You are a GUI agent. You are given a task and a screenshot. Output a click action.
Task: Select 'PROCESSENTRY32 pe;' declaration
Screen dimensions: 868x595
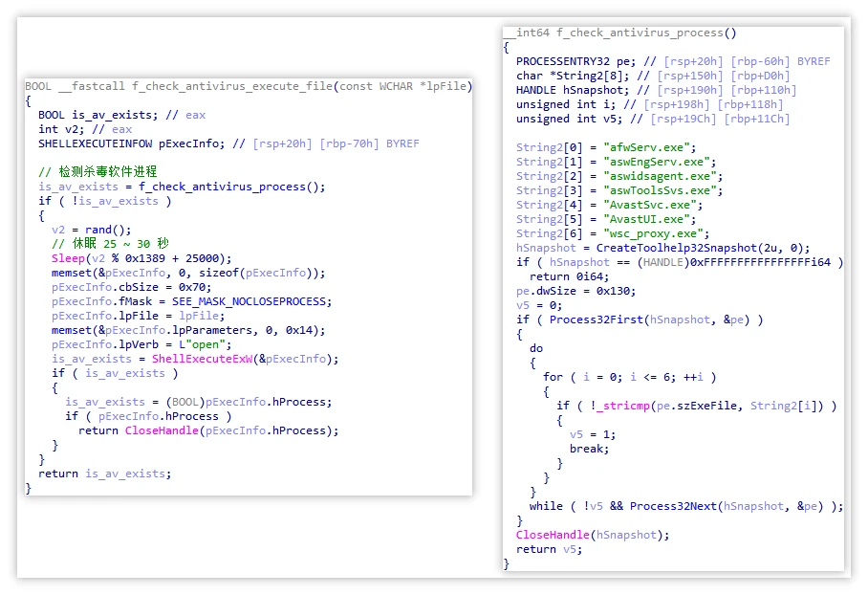576,61
